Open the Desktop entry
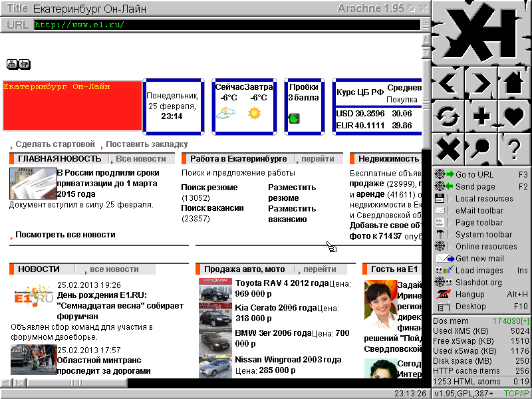Viewport: 532px width, 399px height. click(x=481, y=307)
